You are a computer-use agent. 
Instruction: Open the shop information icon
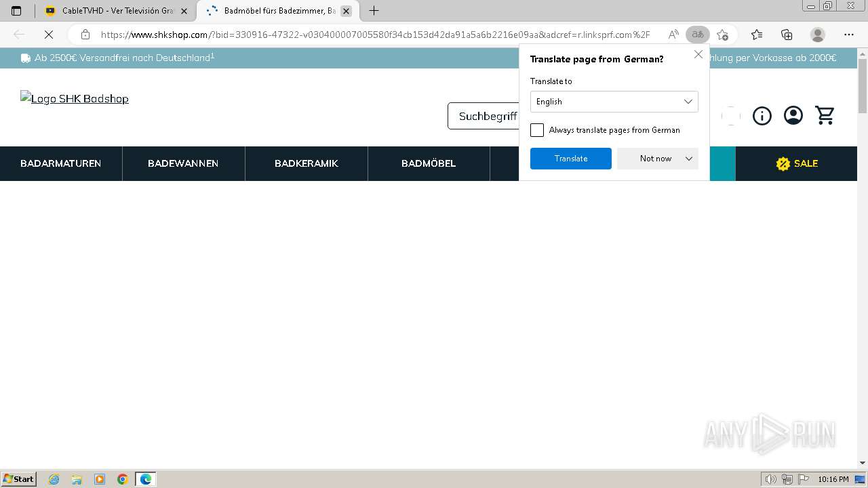[x=762, y=116]
